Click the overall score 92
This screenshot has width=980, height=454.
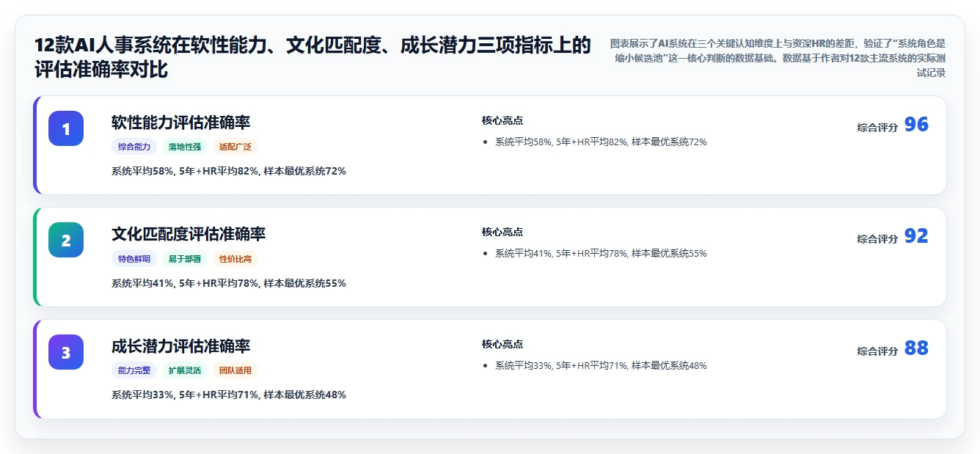point(916,236)
